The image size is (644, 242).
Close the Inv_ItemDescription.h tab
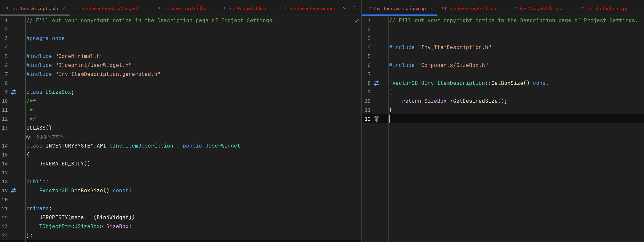[64, 8]
